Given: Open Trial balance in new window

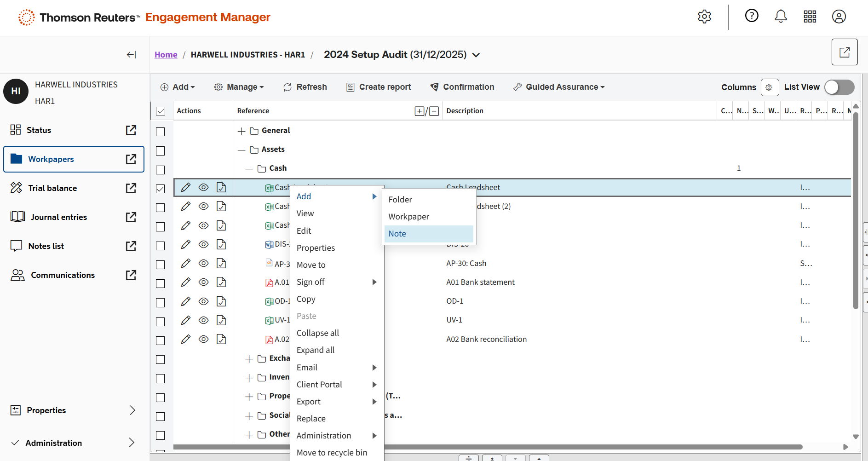Looking at the screenshot, I should pos(131,188).
